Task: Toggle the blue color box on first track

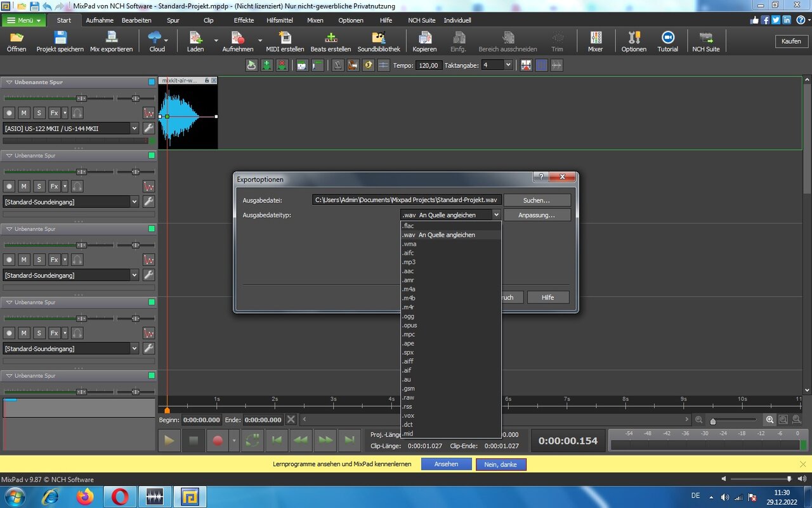Action: (152, 82)
